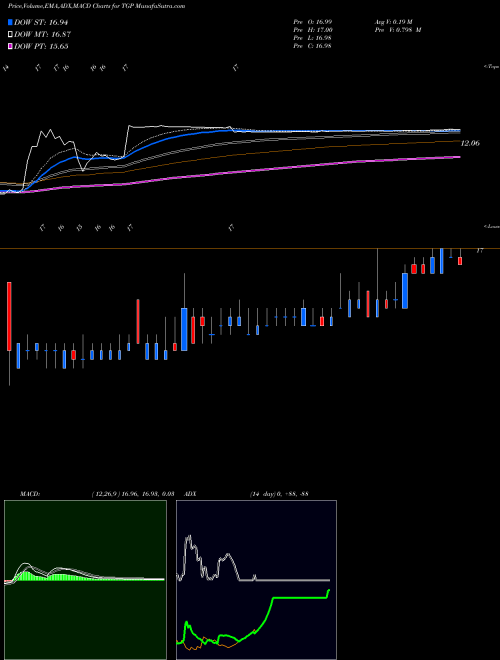Select the 'DOW PT: 15.65' legend label
Image resolution: width=500 pixels, height=660 pixels.
pyautogui.click(x=41, y=46)
